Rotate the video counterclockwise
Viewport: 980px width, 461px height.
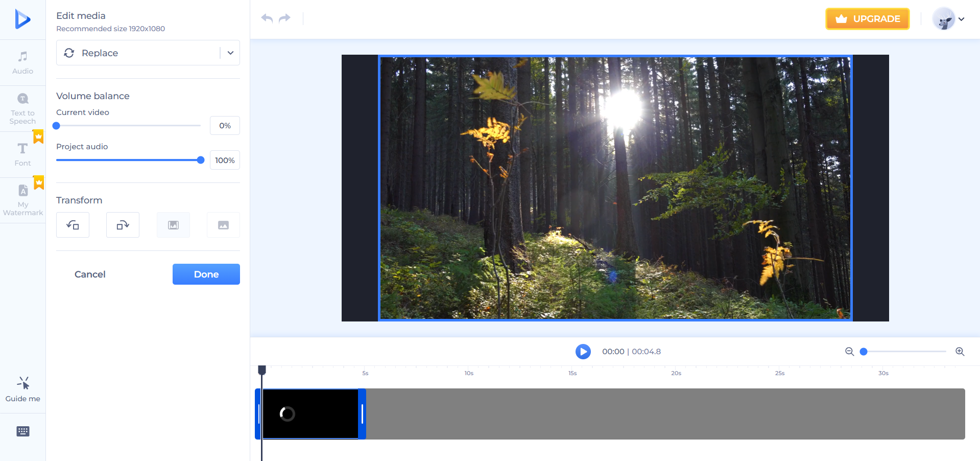(x=73, y=225)
